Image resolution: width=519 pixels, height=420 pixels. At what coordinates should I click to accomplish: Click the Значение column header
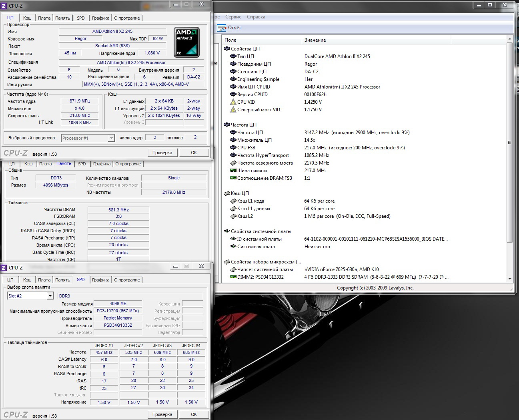(315, 40)
